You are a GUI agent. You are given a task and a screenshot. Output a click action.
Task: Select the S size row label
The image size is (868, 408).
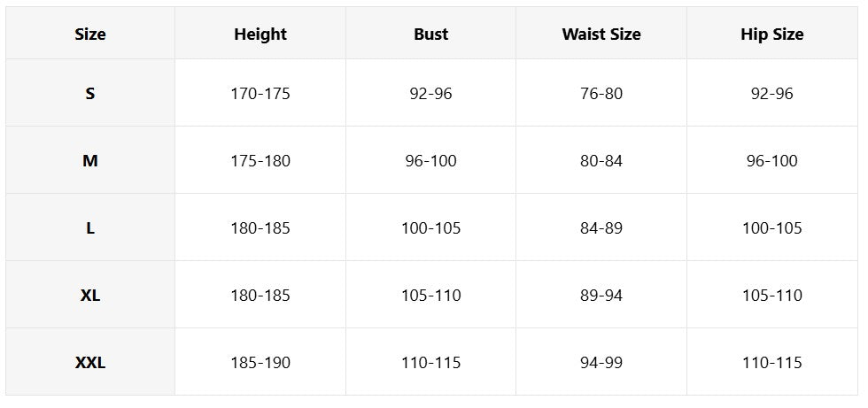click(90, 93)
